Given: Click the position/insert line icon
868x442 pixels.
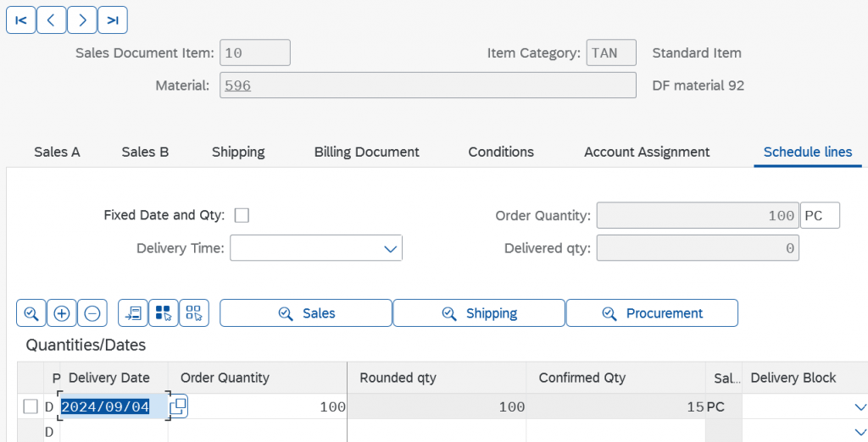Looking at the screenshot, I should click(x=133, y=313).
